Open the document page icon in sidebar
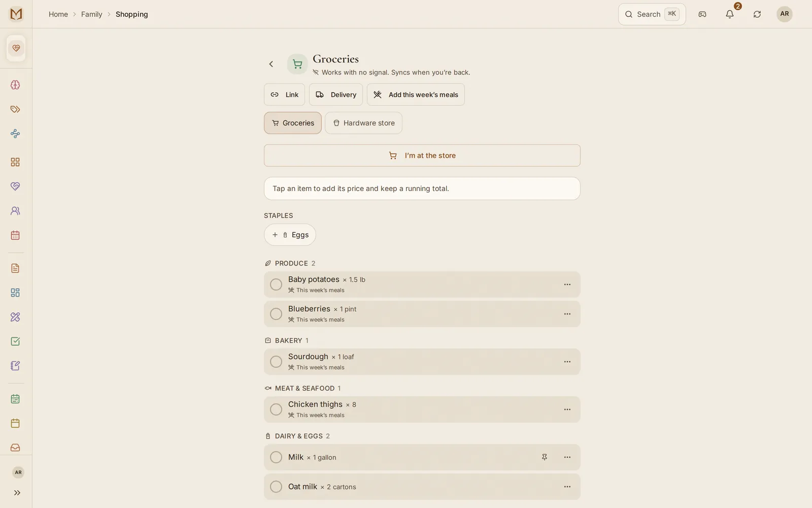The height and width of the screenshot is (508, 812). click(15, 268)
